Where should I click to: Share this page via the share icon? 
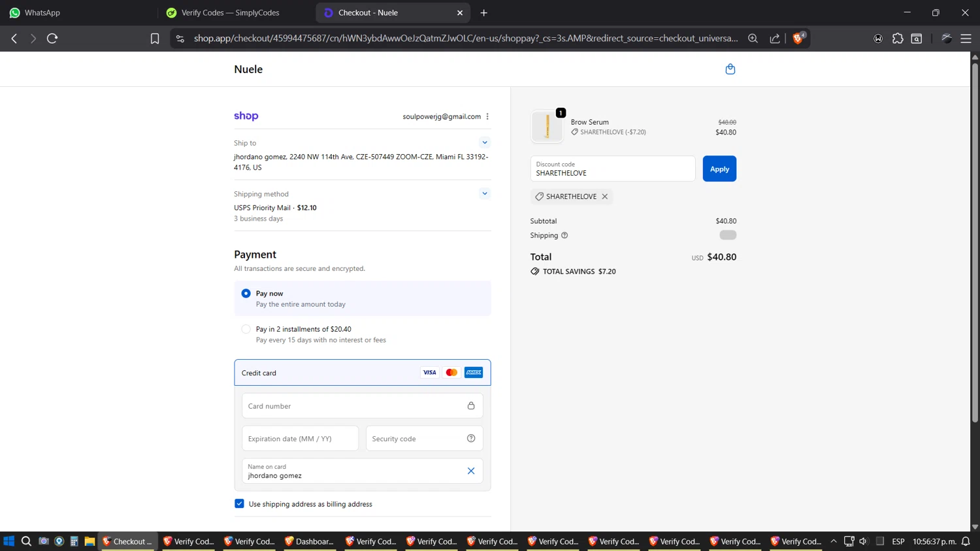775,39
